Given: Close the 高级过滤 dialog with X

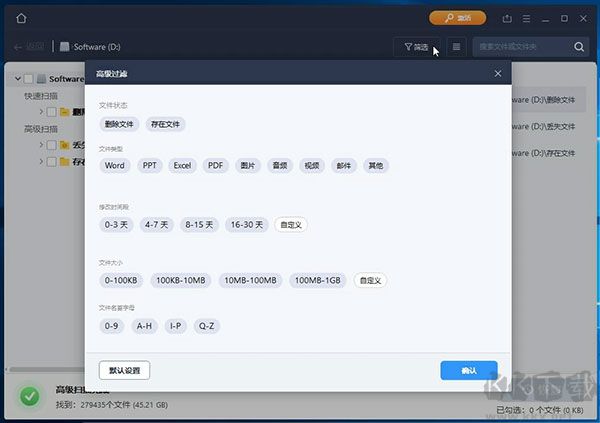Looking at the screenshot, I should 498,74.
